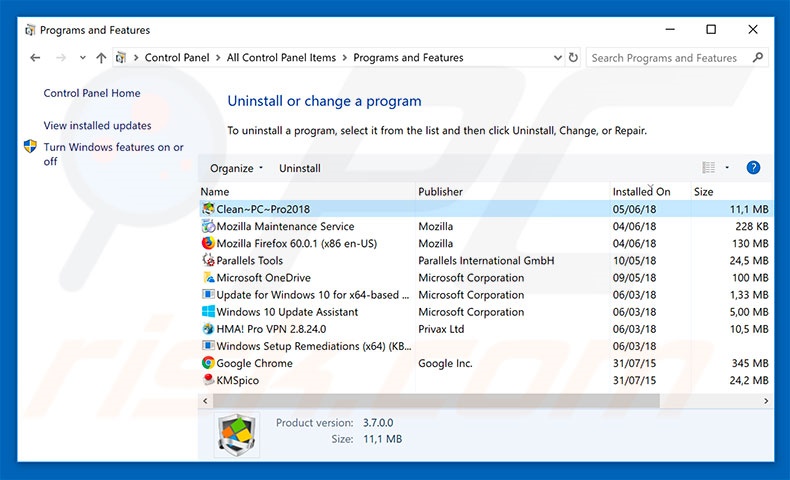Select Mozilla Maintenance Service icon
This screenshot has height=480, width=790.
click(x=208, y=226)
